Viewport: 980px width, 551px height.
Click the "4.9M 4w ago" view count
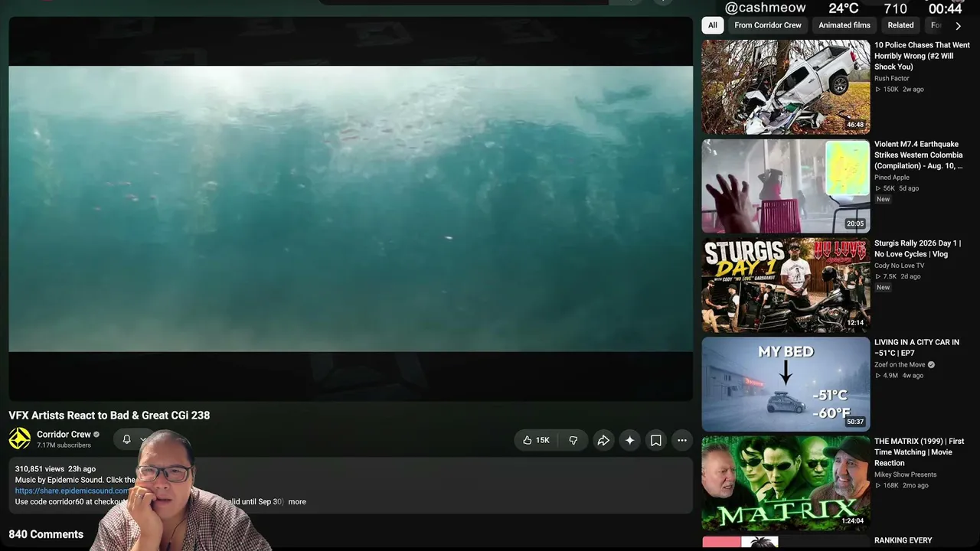click(900, 376)
